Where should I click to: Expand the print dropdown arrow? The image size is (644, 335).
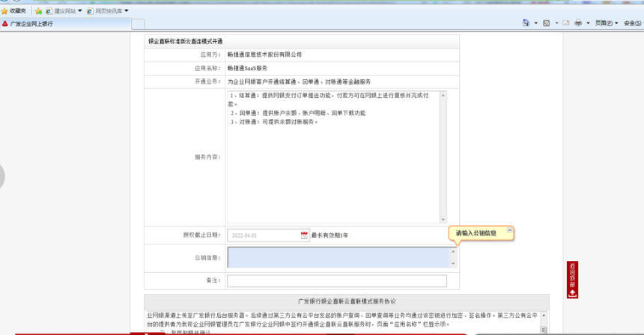pos(588,23)
